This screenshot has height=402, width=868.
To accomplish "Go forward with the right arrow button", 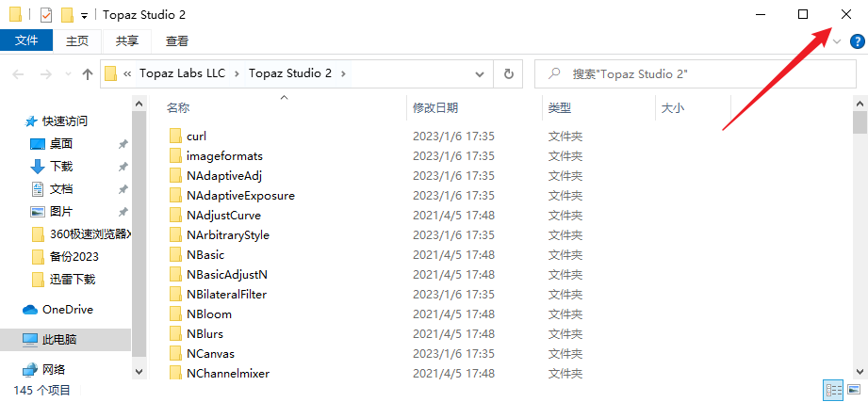I will (46, 73).
